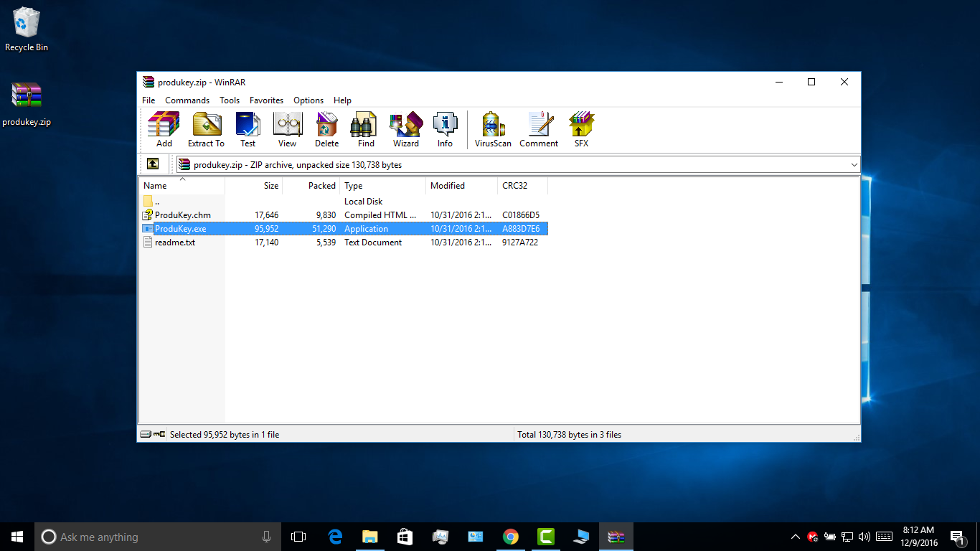Click the 'Compiled HTML' type cell
The image size is (980, 551).
(x=380, y=215)
